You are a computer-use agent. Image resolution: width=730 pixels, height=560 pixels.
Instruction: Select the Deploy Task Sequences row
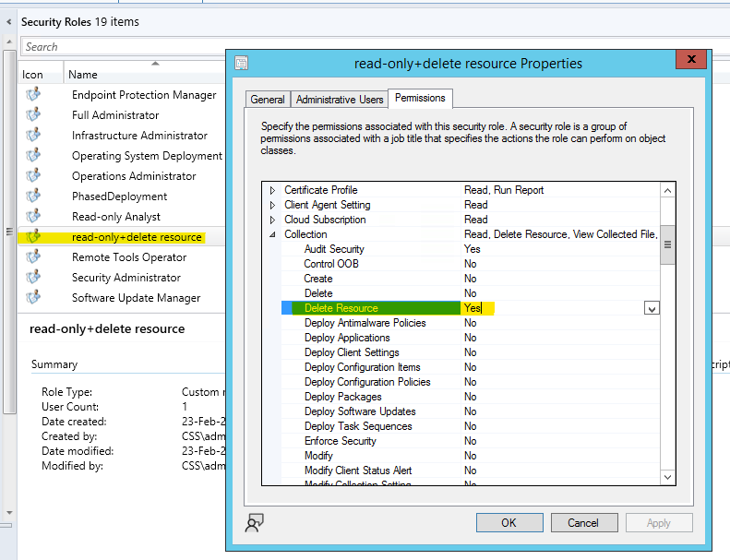tap(471, 426)
